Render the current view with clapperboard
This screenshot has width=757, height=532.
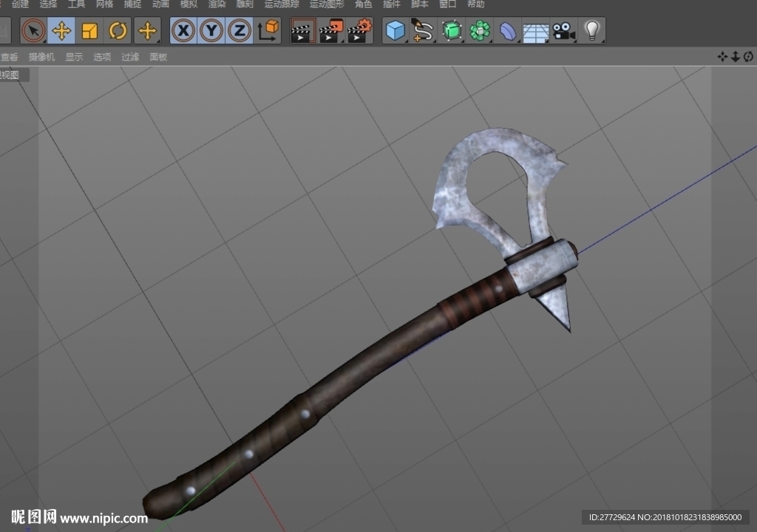point(302,31)
